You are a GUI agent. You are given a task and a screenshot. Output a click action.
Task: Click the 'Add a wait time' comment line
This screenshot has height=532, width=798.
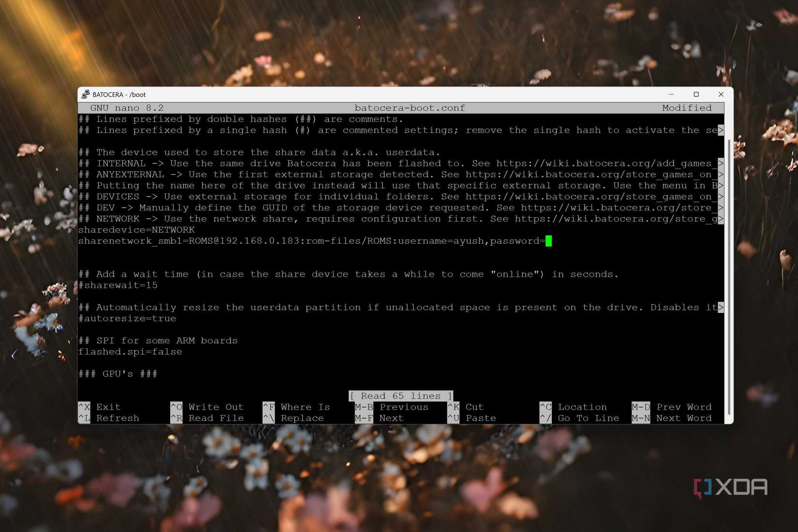pos(349,274)
